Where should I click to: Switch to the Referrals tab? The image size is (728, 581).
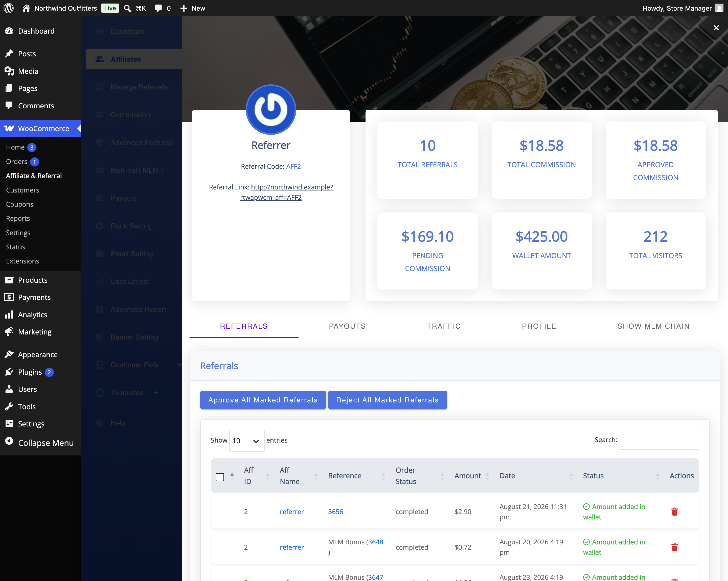click(244, 326)
